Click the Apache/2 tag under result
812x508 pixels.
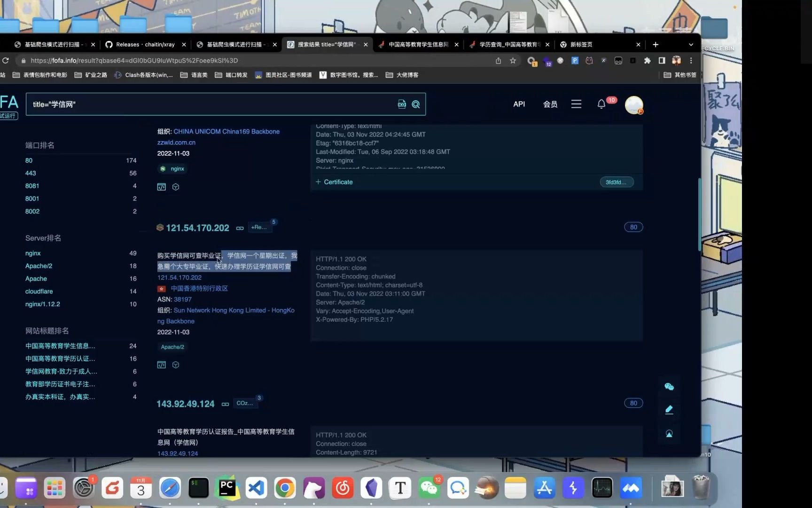click(x=172, y=347)
